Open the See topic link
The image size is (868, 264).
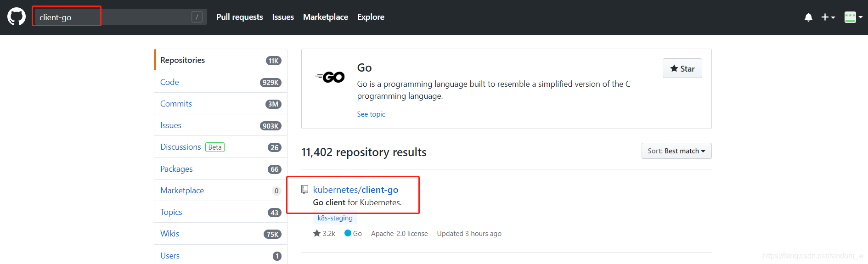pos(371,114)
